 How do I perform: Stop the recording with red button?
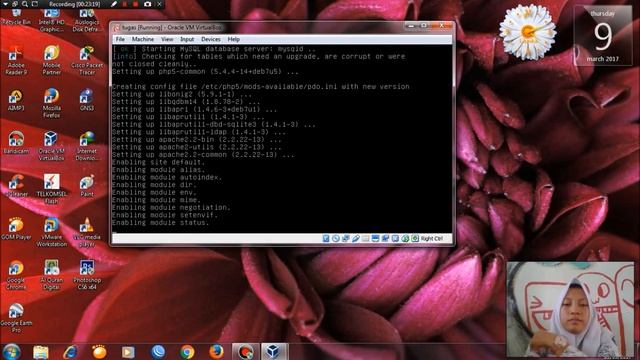pyautogui.click(x=135, y=4)
